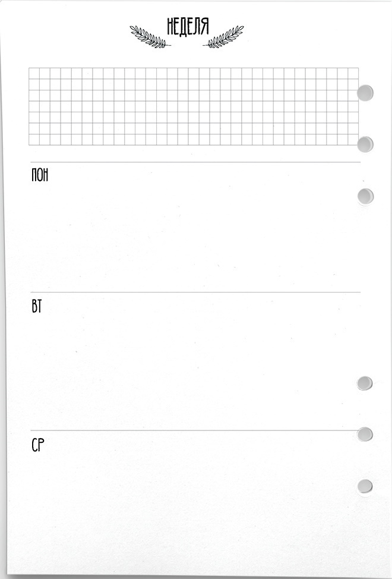Click the top-left cell of the grid
Image resolution: width=392 pixels, height=579 pixels.
pyautogui.click(x=34, y=73)
